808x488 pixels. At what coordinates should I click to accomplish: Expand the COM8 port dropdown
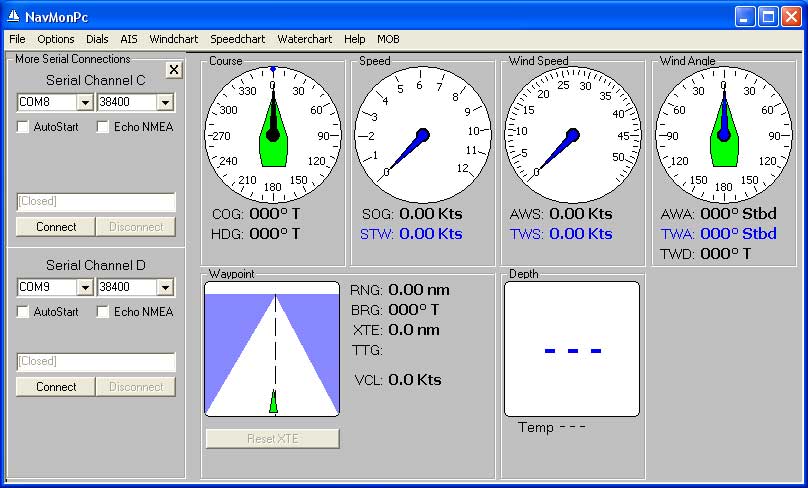[x=85, y=102]
